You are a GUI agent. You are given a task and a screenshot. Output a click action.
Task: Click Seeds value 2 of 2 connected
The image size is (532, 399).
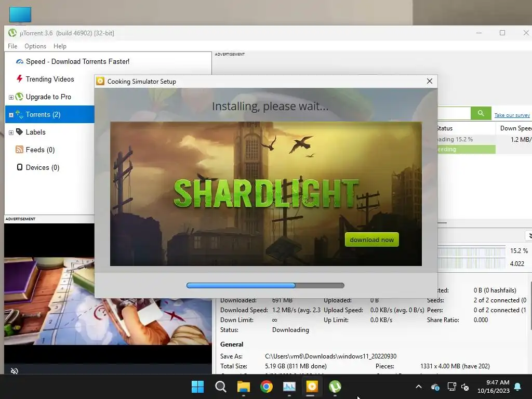tap(500, 300)
